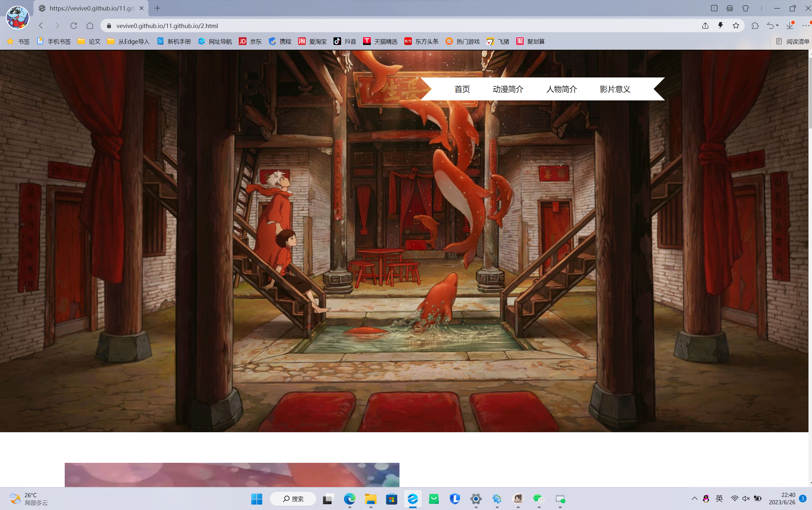Click the home page icon

pyautogui.click(x=90, y=25)
